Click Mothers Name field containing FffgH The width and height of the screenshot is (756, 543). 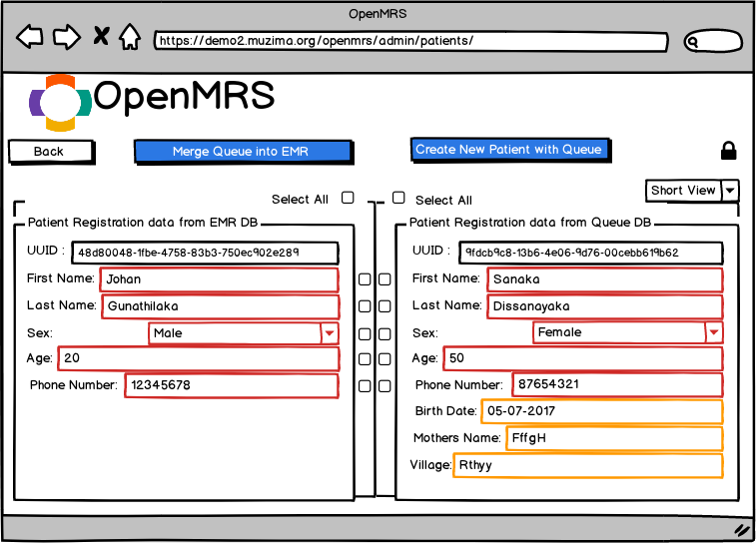coord(614,438)
